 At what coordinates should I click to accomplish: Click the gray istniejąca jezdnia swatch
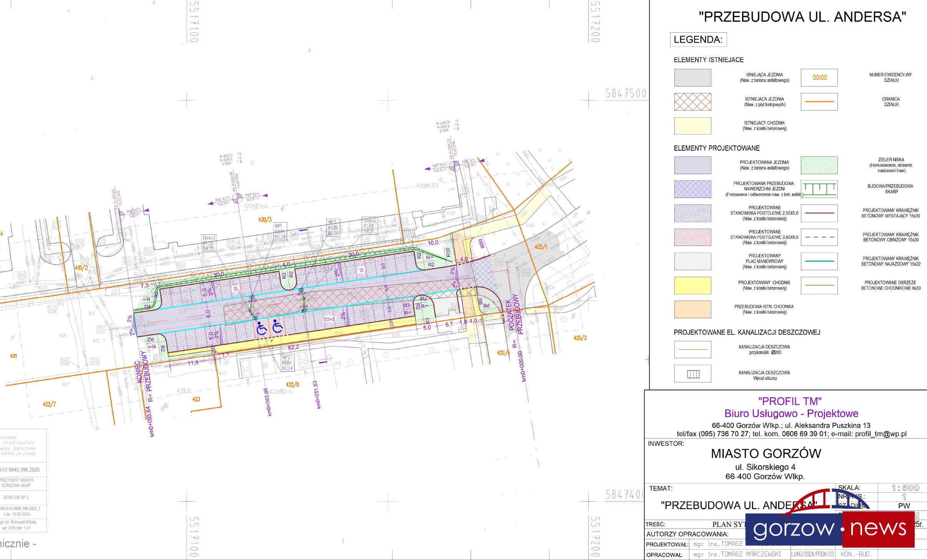(692, 78)
